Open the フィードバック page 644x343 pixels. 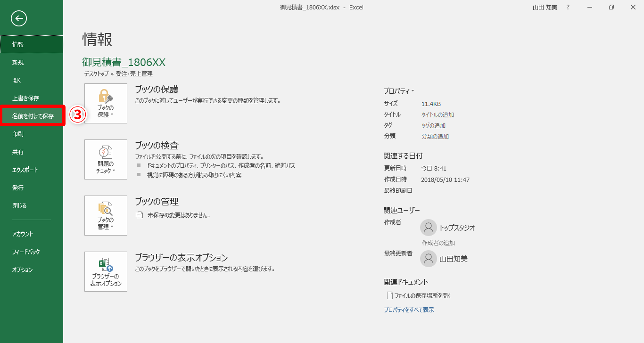tap(32, 252)
